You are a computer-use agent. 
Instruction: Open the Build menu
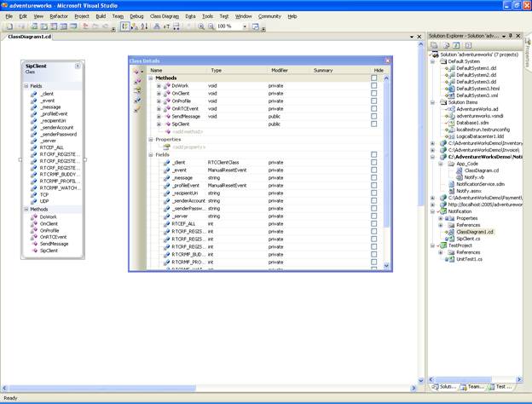click(101, 16)
